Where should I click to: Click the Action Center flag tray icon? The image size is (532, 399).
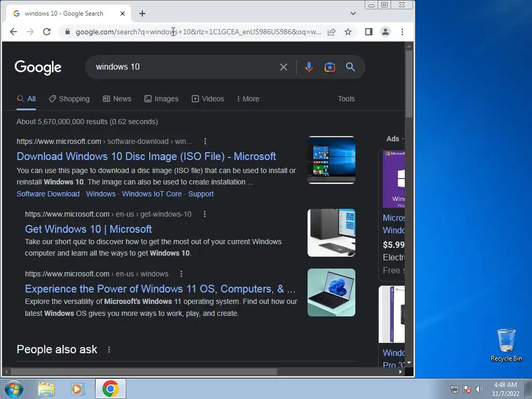point(467,389)
